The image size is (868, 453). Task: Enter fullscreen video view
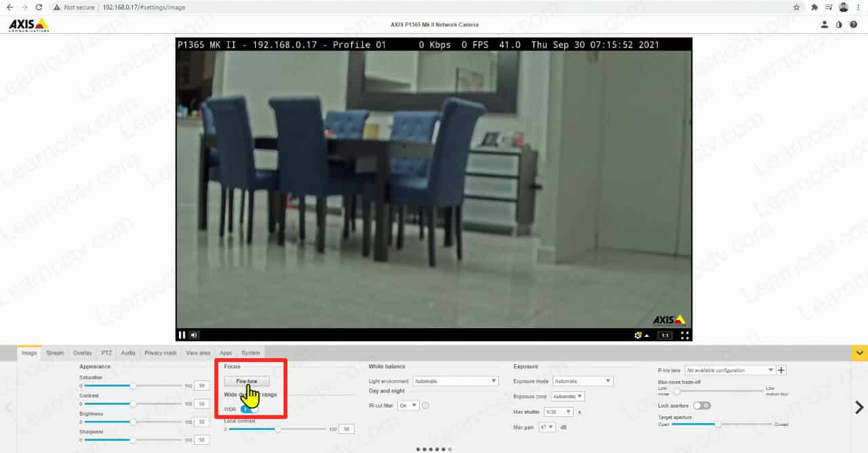685,335
